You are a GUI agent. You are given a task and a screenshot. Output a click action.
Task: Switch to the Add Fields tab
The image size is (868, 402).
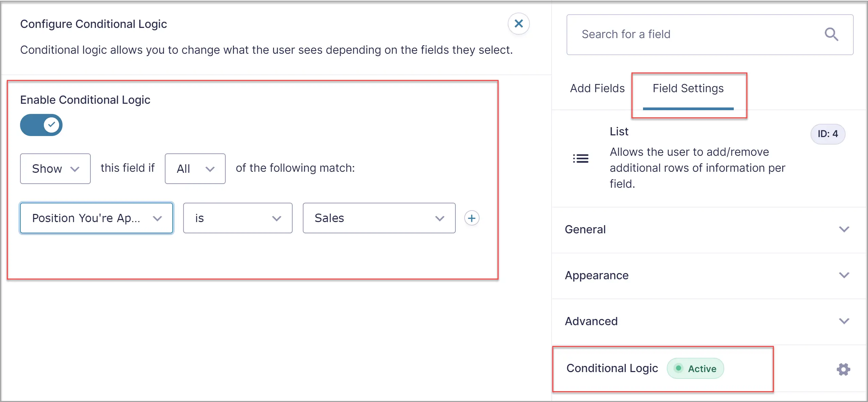pyautogui.click(x=597, y=88)
